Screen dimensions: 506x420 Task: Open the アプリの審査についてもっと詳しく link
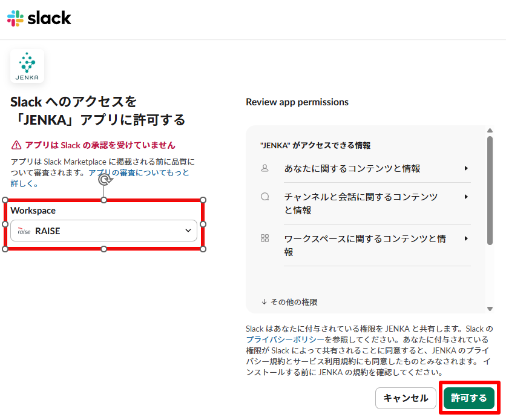tap(139, 173)
